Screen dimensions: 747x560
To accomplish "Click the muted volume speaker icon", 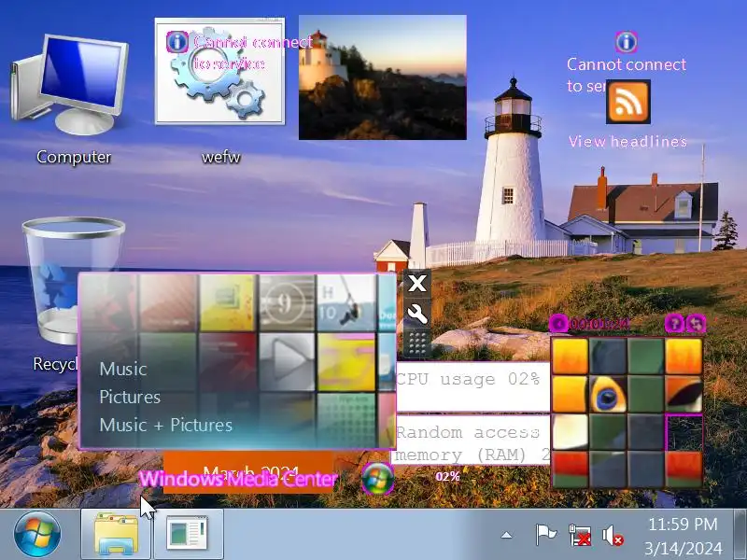I will tap(613, 535).
